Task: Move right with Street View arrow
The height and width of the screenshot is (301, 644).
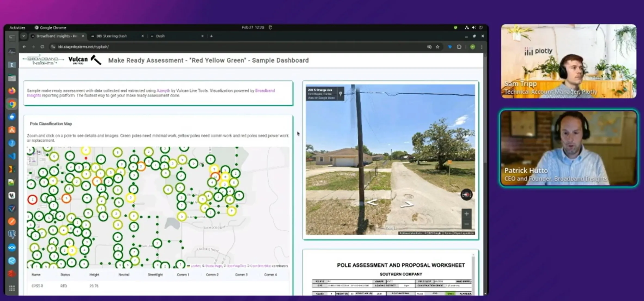Action: (407, 204)
